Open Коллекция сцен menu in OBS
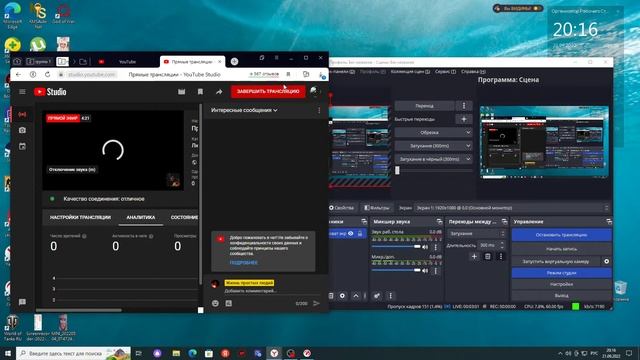Image resolution: width=640 pixels, height=360 pixels. click(410, 71)
